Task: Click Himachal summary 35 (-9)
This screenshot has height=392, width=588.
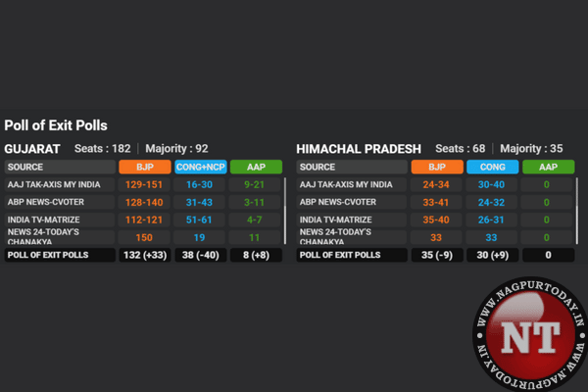Action: click(x=437, y=255)
